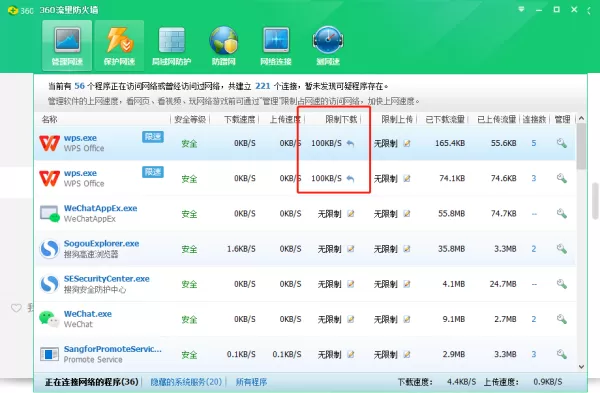600x393 pixels.
Task: Click the program list scrollbar thumb
Action: [581, 147]
